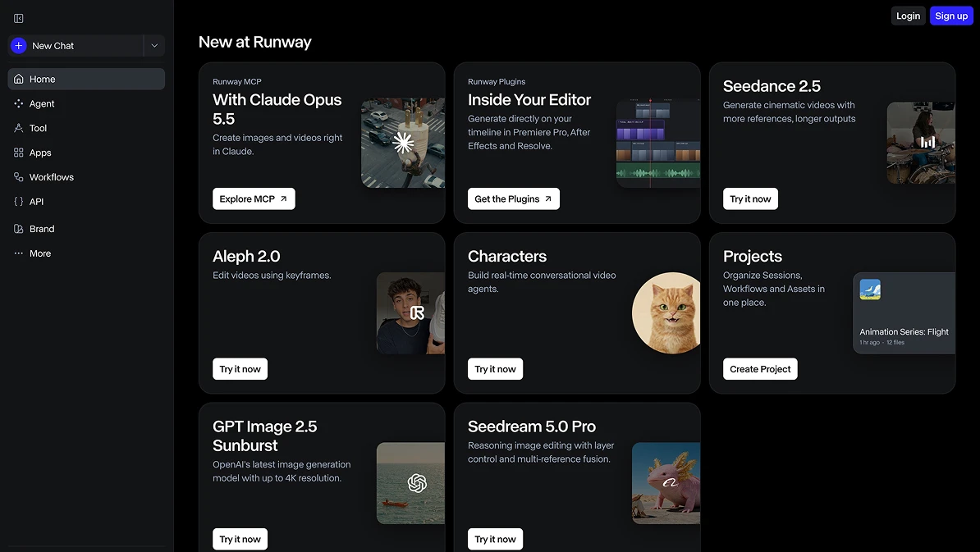The height and width of the screenshot is (552, 980).
Task: Open the Aleph 2.0 portrait thumbnail
Action: tap(410, 312)
